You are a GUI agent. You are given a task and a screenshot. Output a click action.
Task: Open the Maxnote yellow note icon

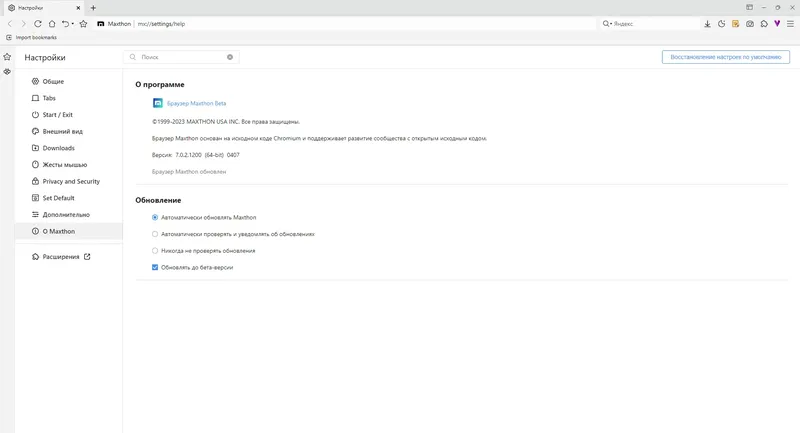coord(735,23)
